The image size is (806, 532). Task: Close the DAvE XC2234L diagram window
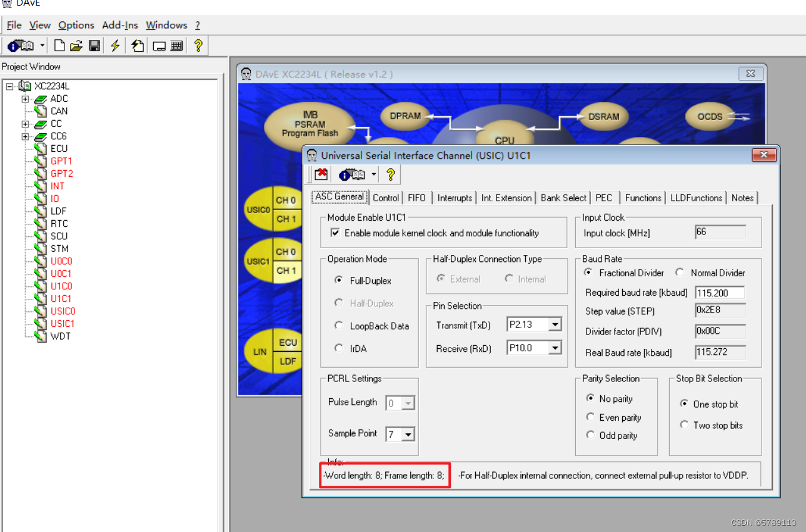pyautogui.click(x=751, y=74)
